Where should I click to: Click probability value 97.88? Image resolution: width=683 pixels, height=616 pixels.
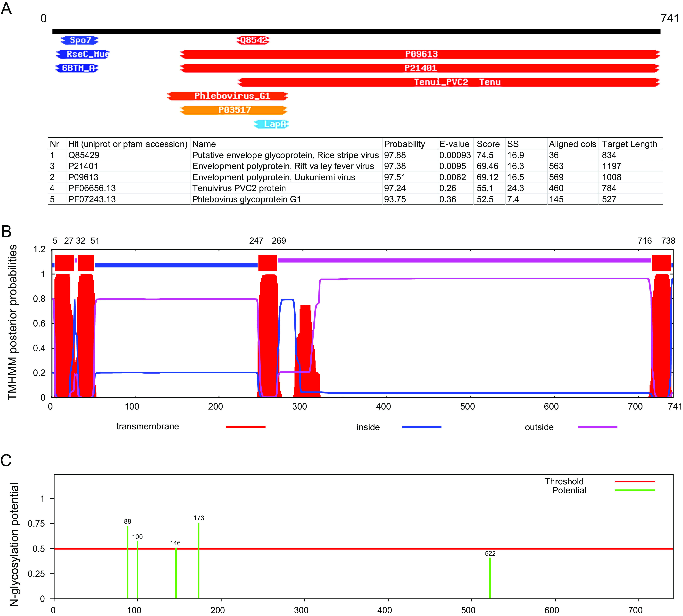click(x=395, y=155)
